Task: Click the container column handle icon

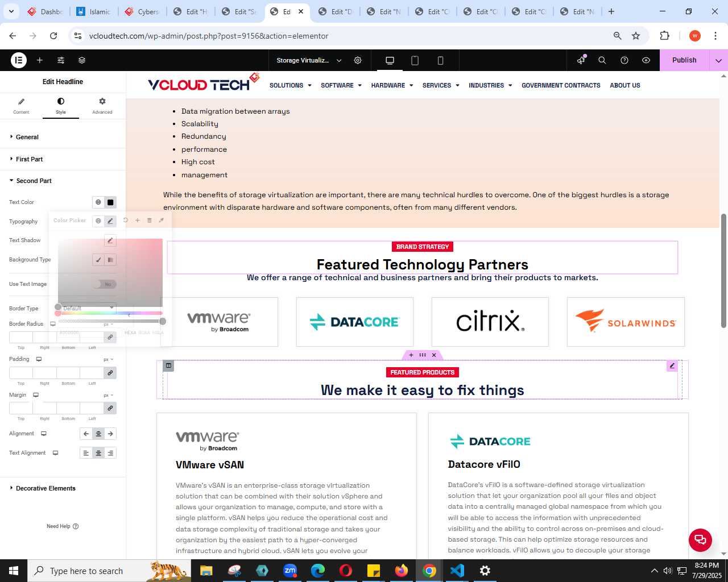Action: [168, 365]
